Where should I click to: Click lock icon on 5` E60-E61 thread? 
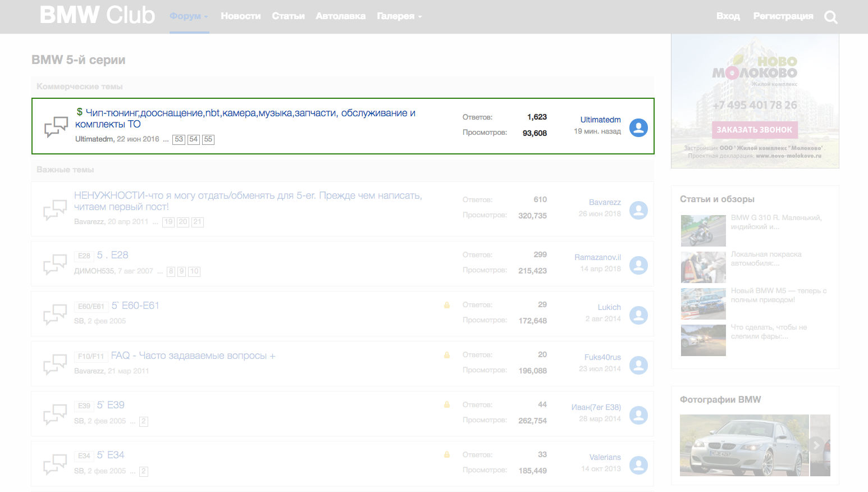point(447,305)
